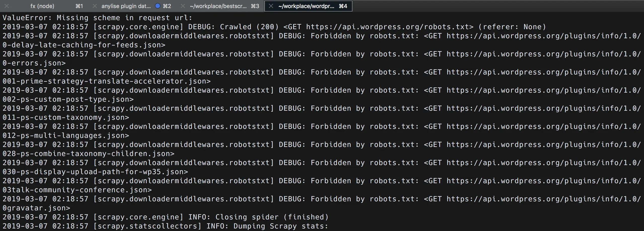The width and height of the screenshot is (644, 231).
Task: Click "(referer: None)" in the Crawled line
Action: click(512, 27)
